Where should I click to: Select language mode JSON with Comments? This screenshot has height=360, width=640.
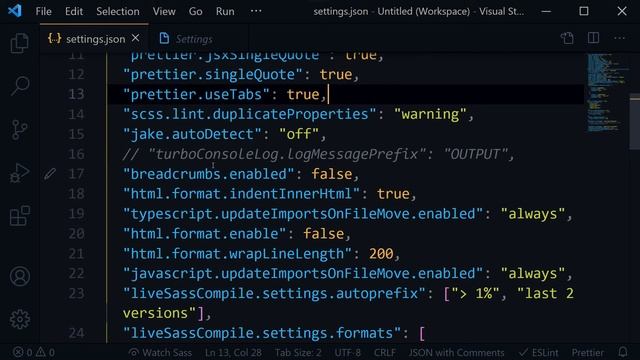(x=456, y=352)
